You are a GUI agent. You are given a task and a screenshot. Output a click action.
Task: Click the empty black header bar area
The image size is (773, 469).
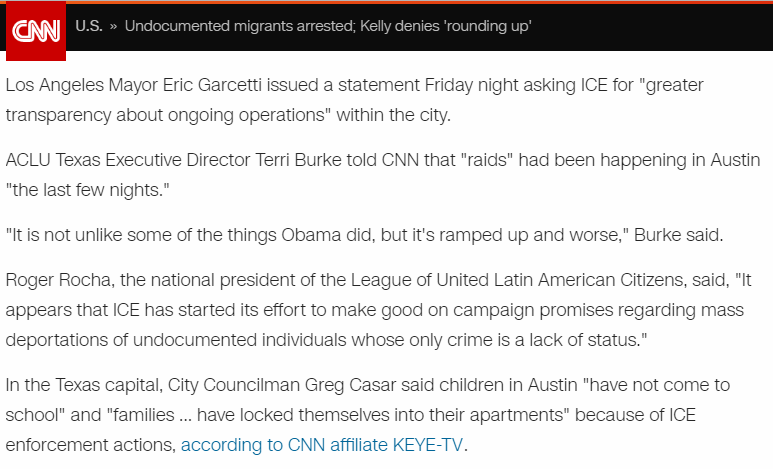[x=651, y=26]
